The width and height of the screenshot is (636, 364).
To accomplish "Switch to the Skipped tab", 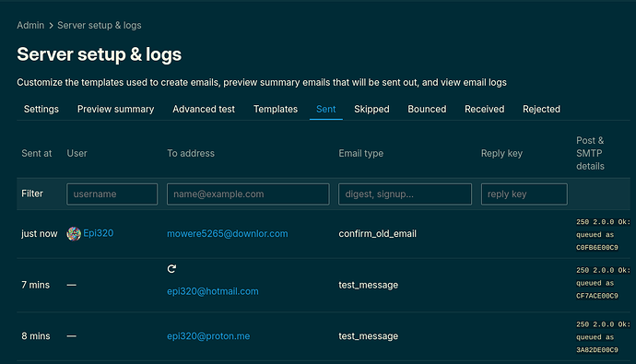I will (371, 109).
